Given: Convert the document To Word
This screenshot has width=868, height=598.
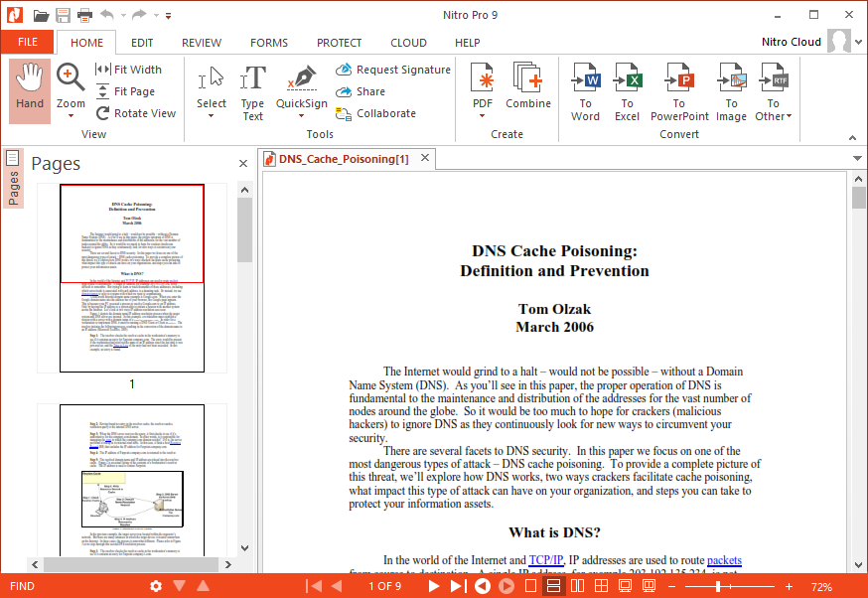Looking at the screenshot, I should (x=585, y=89).
